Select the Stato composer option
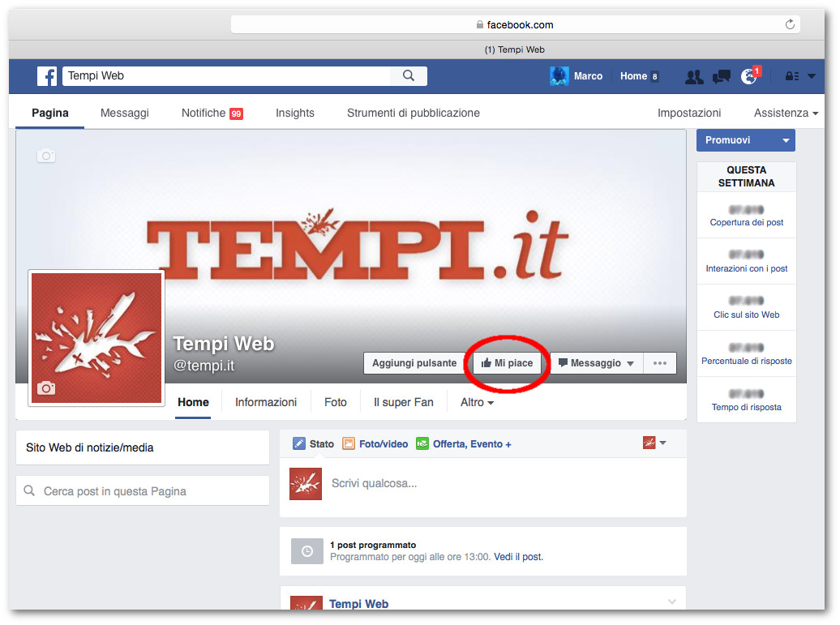This screenshot has height=625, width=840. click(x=321, y=444)
